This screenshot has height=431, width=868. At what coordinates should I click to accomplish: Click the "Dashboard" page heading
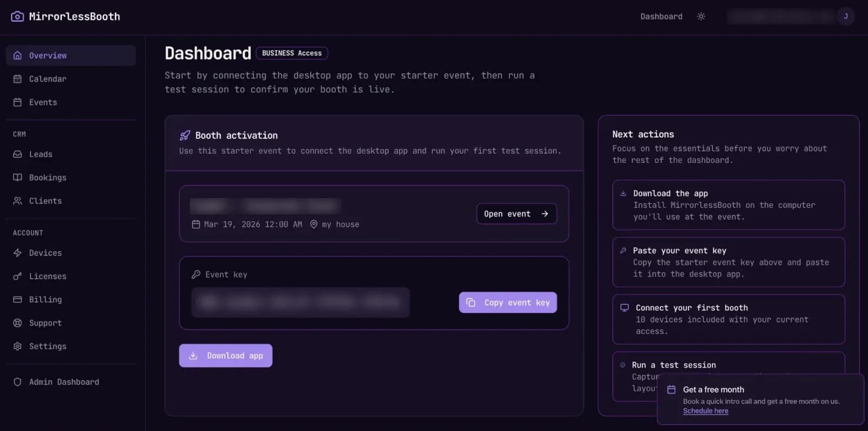[208, 53]
